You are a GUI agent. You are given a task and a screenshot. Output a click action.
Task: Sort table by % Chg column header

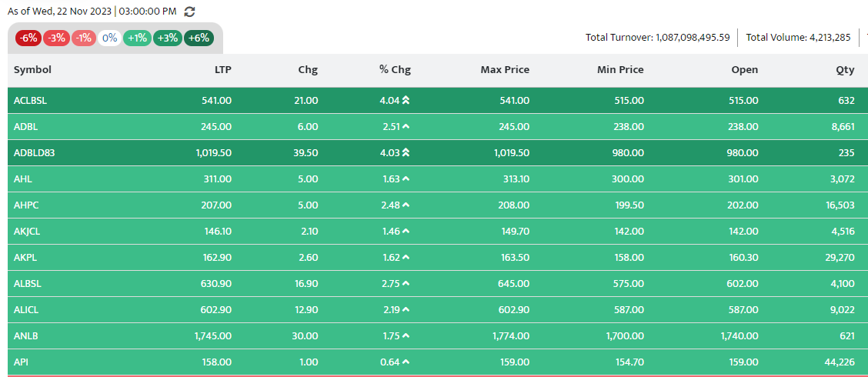click(395, 70)
